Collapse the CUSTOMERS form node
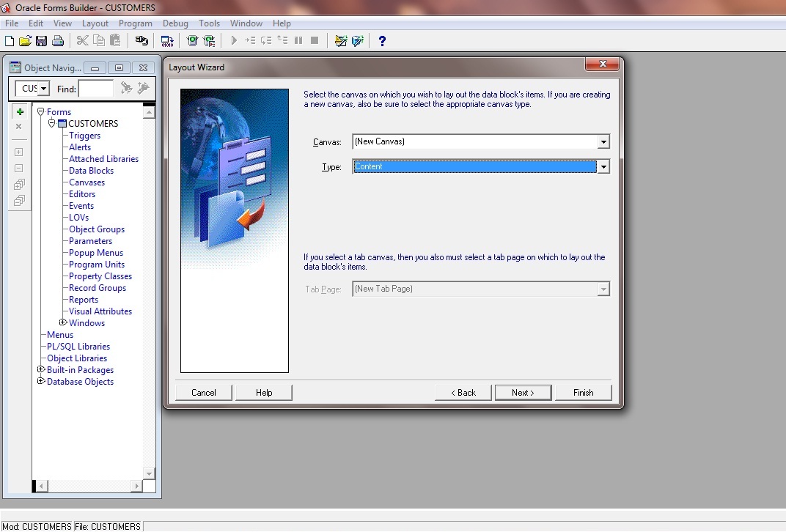This screenshot has height=532, width=786. (51, 123)
